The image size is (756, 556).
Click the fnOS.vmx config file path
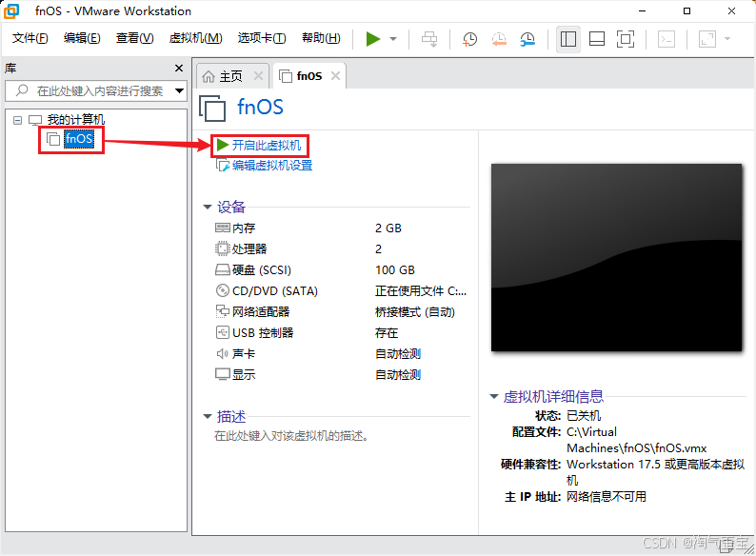coord(637,440)
